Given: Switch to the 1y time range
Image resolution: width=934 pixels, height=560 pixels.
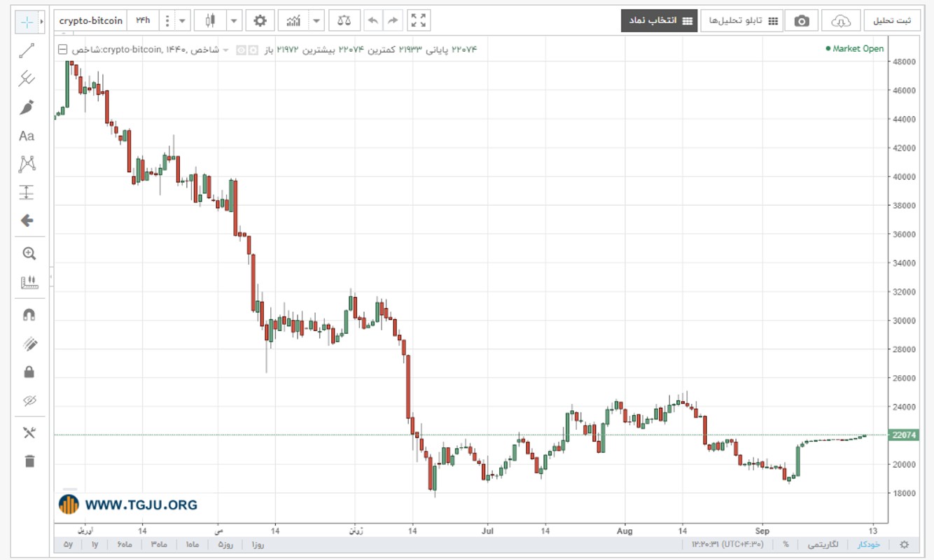Looking at the screenshot, I should coord(95,544).
